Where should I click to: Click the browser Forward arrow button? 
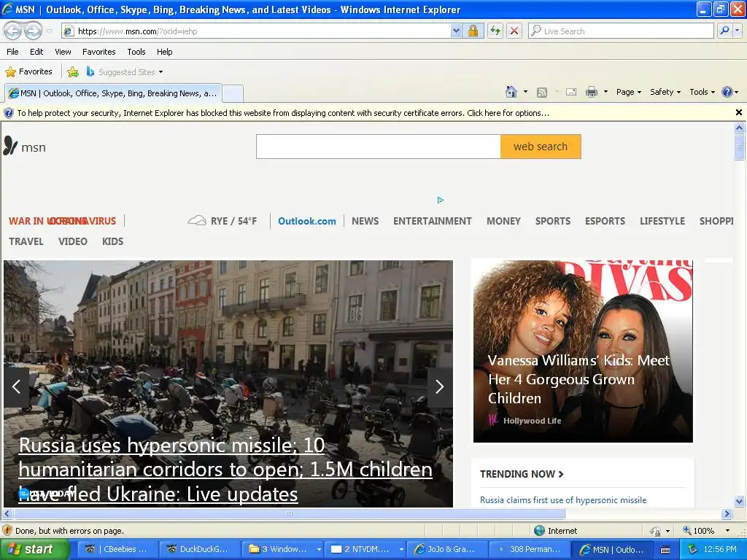(33, 31)
